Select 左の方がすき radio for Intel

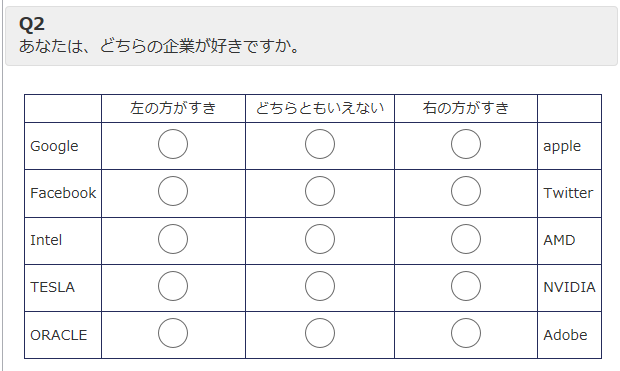coord(173,239)
